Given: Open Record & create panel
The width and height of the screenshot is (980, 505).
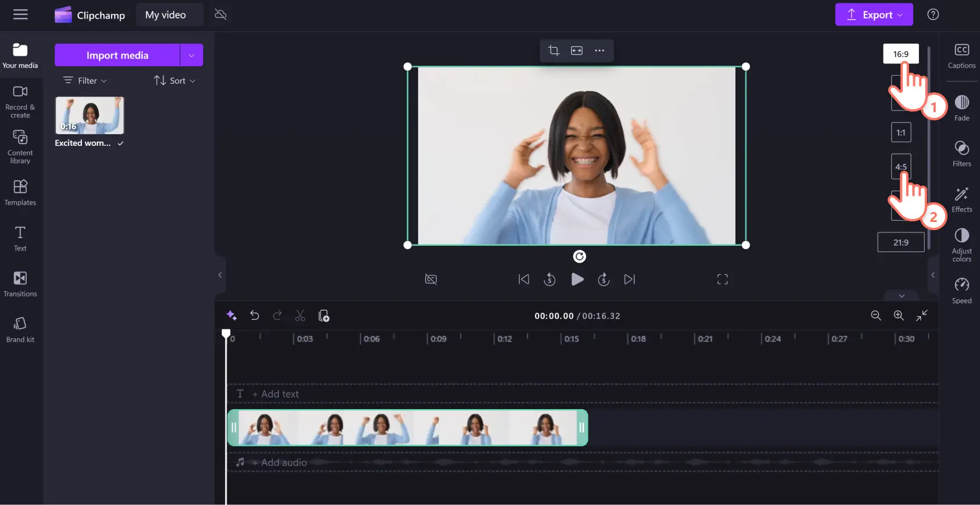Looking at the screenshot, I should point(20,102).
